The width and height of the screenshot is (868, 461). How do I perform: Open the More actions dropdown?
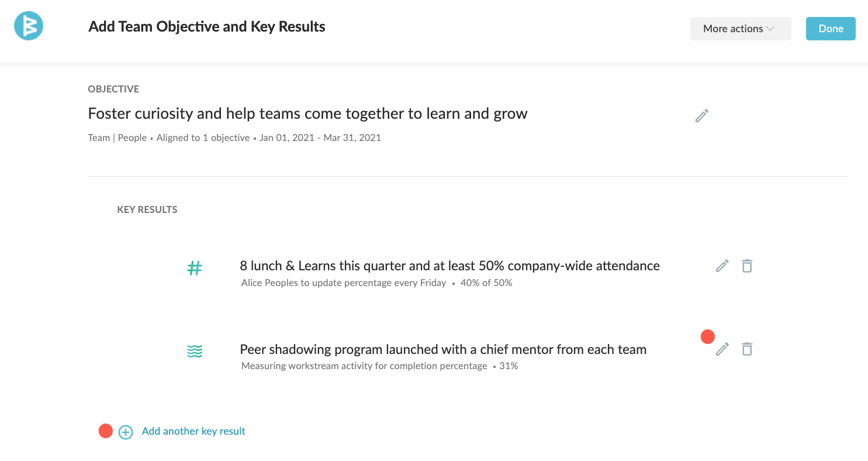tap(741, 29)
